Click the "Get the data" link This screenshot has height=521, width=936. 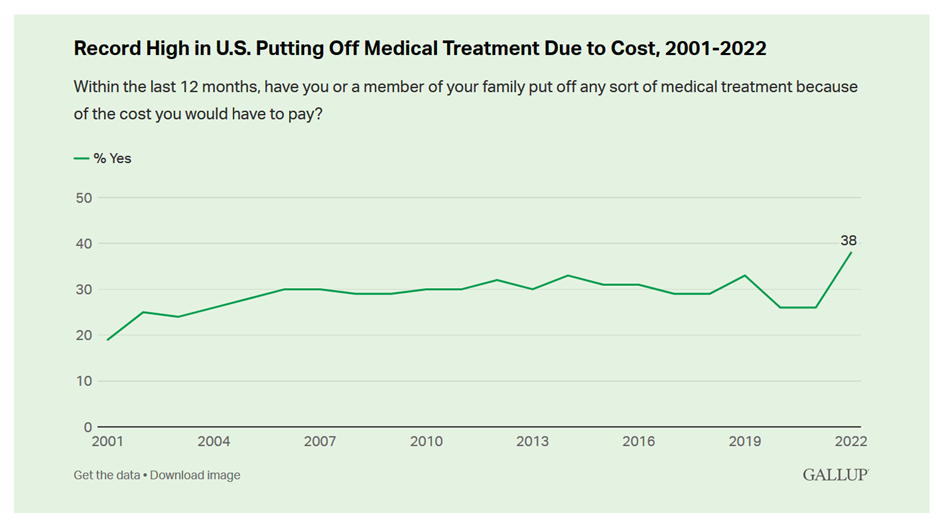pyautogui.click(x=108, y=475)
